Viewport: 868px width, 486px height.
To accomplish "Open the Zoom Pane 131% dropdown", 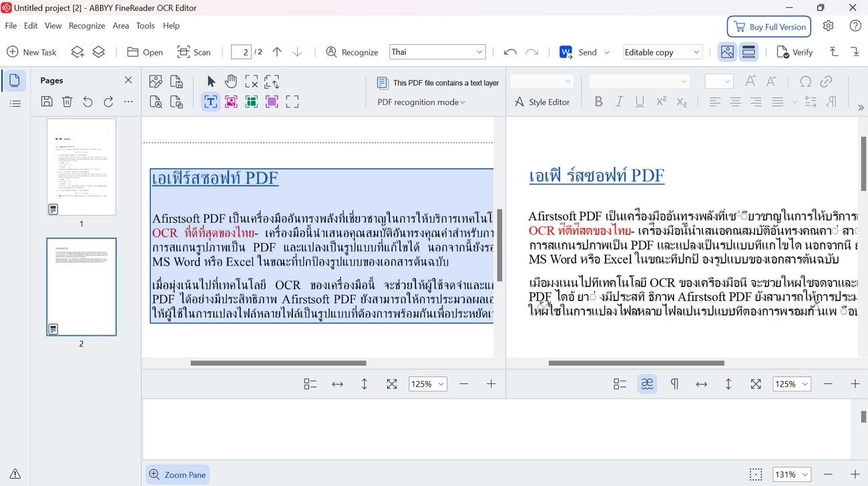I will [x=792, y=475].
